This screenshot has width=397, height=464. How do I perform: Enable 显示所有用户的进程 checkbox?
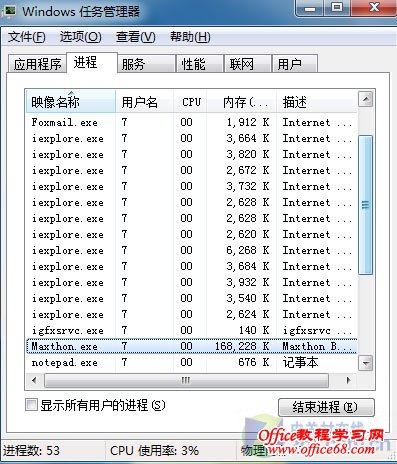pyautogui.click(x=31, y=405)
